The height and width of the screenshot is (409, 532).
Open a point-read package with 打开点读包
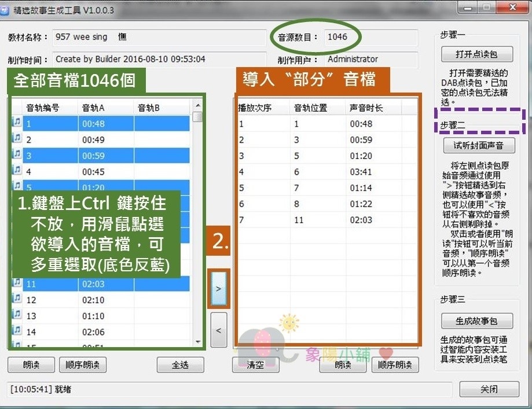click(x=476, y=54)
